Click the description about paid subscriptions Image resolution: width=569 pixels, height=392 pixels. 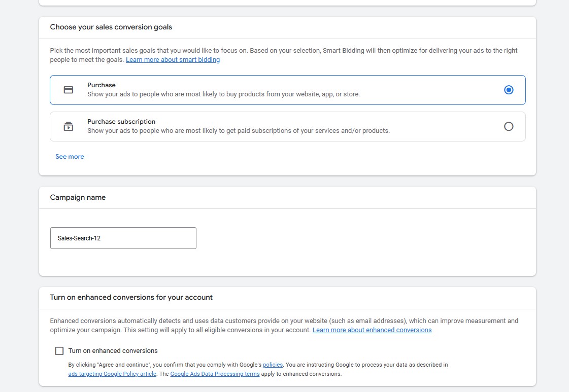(238, 131)
